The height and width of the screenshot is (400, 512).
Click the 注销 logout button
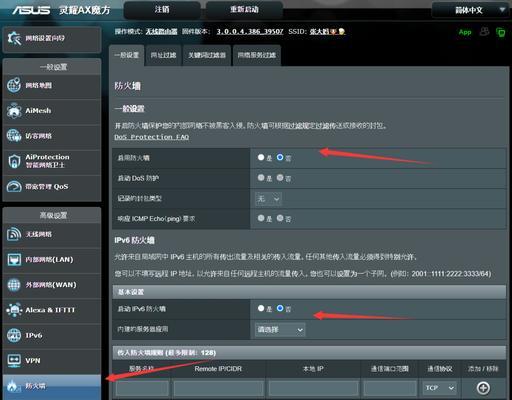pyautogui.click(x=162, y=10)
